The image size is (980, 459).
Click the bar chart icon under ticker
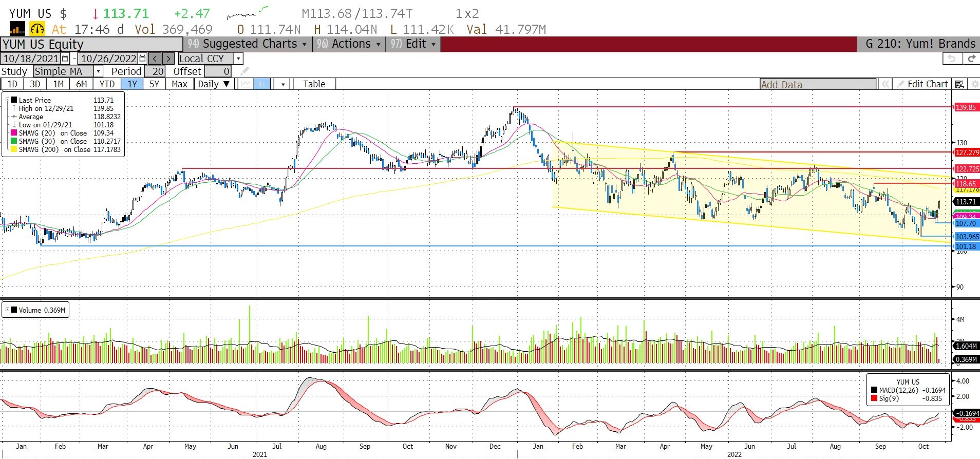click(x=17, y=29)
